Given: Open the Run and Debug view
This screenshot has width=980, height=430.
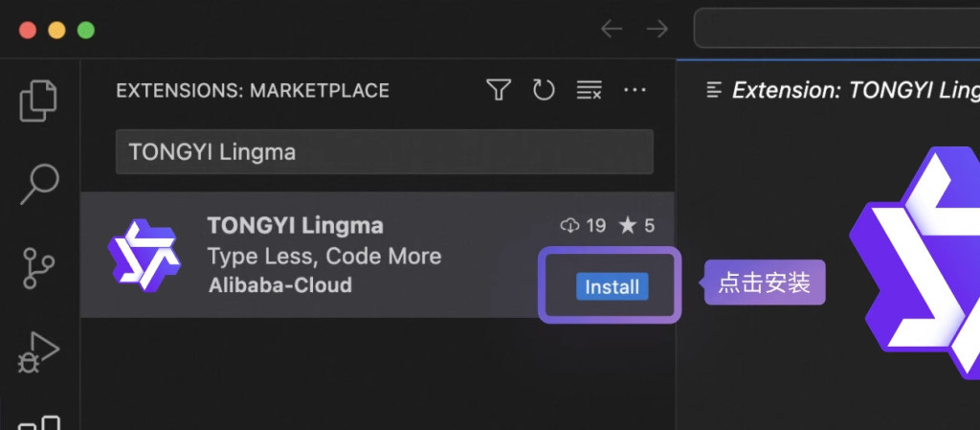Looking at the screenshot, I should pyautogui.click(x=39, y=351).
